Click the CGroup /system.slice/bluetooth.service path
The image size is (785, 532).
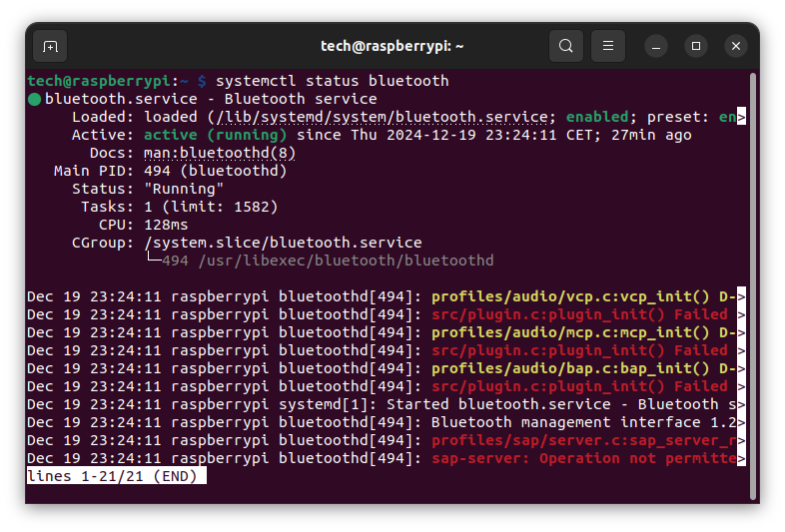point(283,244)
